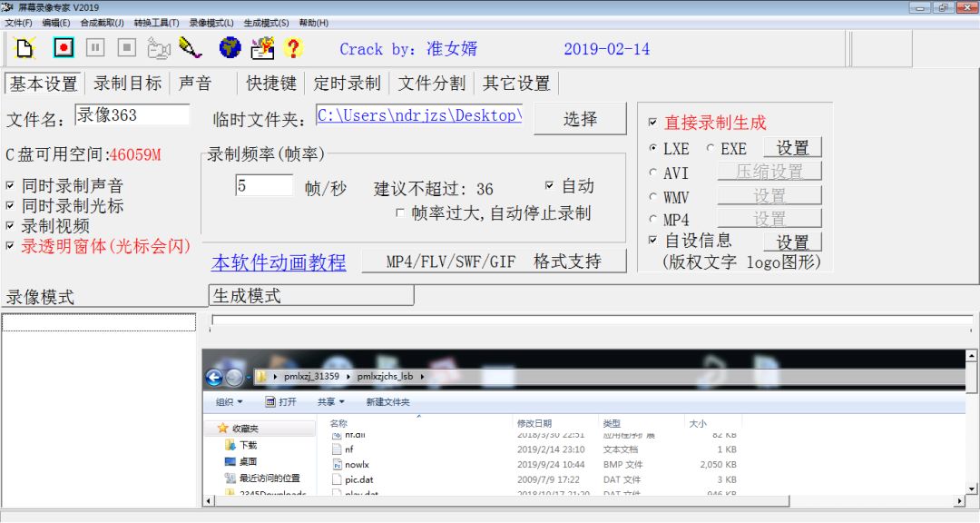The width and height of the screenshot is (980, 523).
Task: Click the stop recording toolbar icon
Action: [x=127, y=47]
